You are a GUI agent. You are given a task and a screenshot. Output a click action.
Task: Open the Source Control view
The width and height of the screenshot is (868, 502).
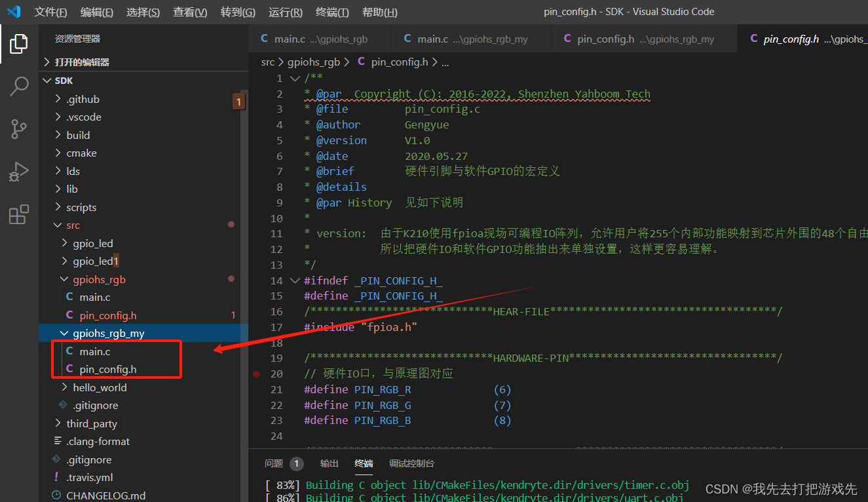tap(19, 128)
